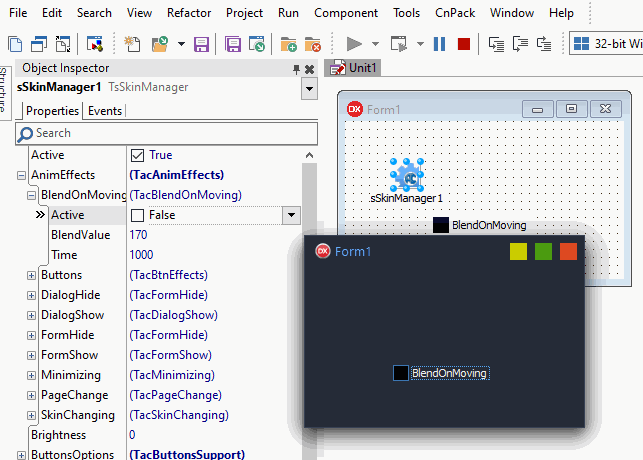The image size is (643, 460).
Task: Collapse the AnimEffects property node
Action: (x=21, y=175)
